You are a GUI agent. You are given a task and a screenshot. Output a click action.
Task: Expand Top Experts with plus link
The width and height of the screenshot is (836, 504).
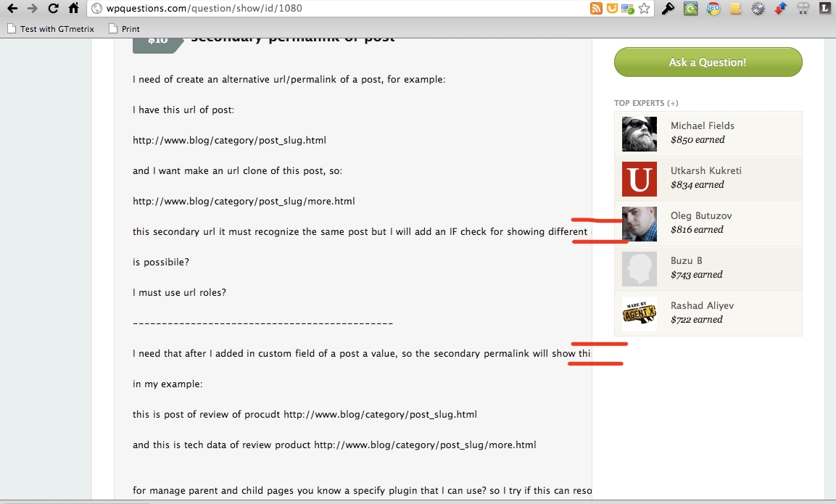pos(673,103)
